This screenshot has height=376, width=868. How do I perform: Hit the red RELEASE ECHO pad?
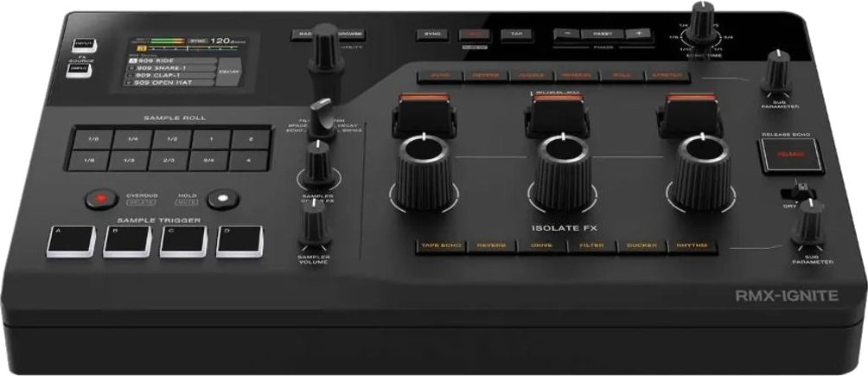[x=790, y=156]
